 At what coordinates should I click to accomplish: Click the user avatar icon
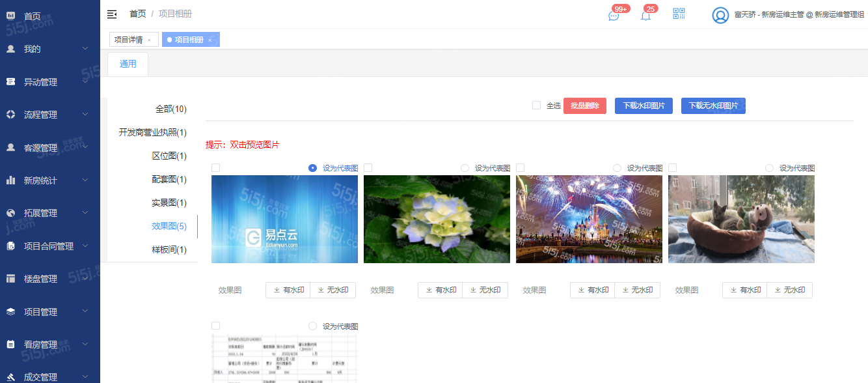[720, 15]
